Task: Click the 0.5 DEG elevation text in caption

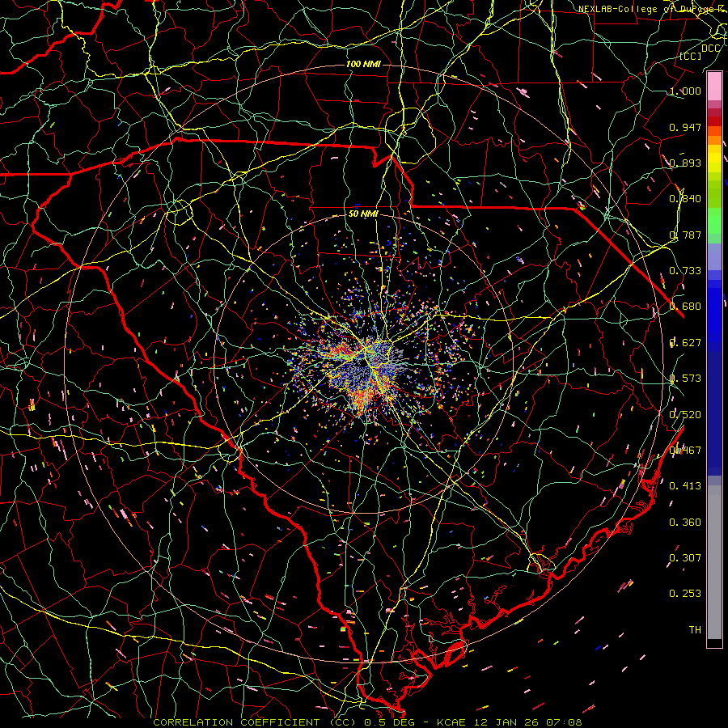Action: [389, 722]
